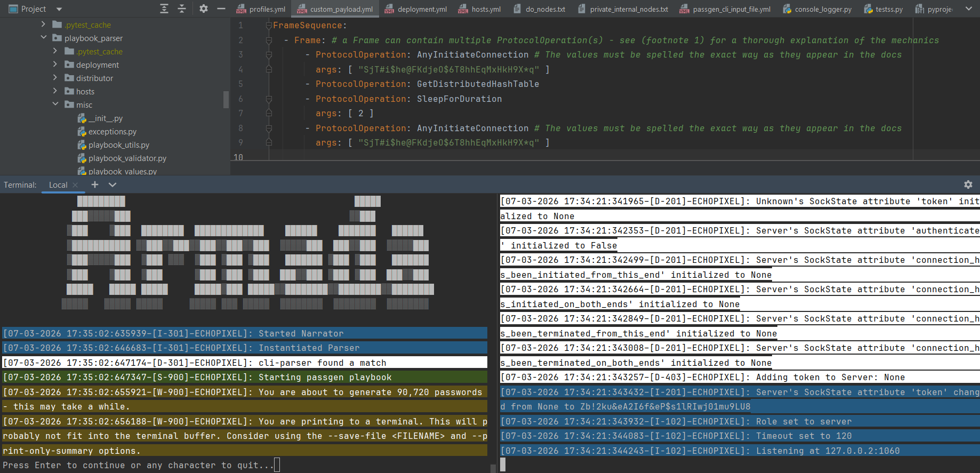Select the playbook_utils.py file
Viewport: 980px width, 473px height.
[118, 145]
